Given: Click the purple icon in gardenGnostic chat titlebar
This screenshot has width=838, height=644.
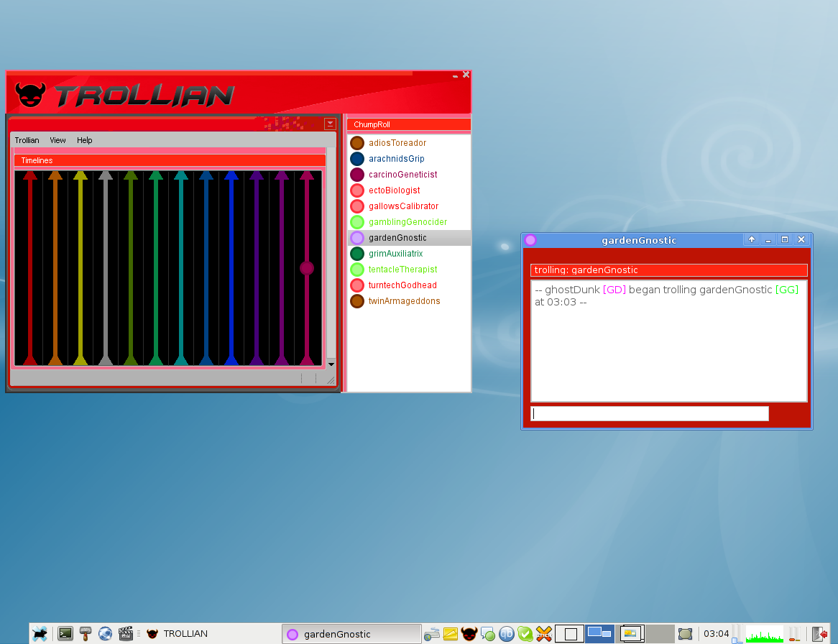Looking at the screenshot, I should coord(530,240).
